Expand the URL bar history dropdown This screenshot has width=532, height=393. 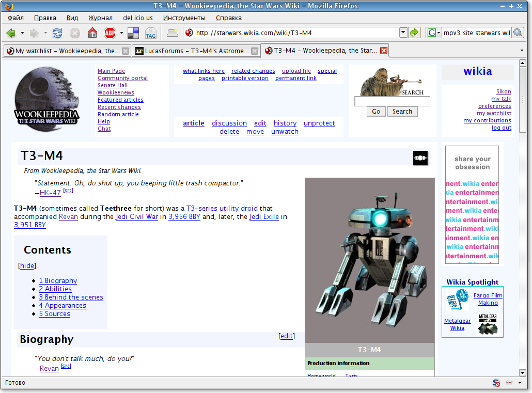click(x=403, y=33)
